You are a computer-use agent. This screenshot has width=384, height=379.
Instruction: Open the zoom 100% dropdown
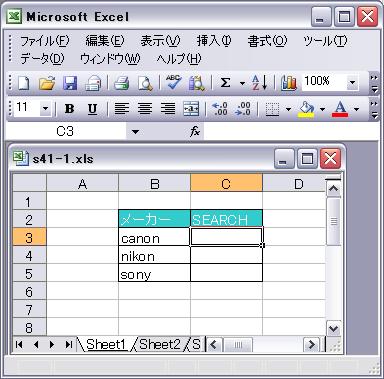[352, 82]
